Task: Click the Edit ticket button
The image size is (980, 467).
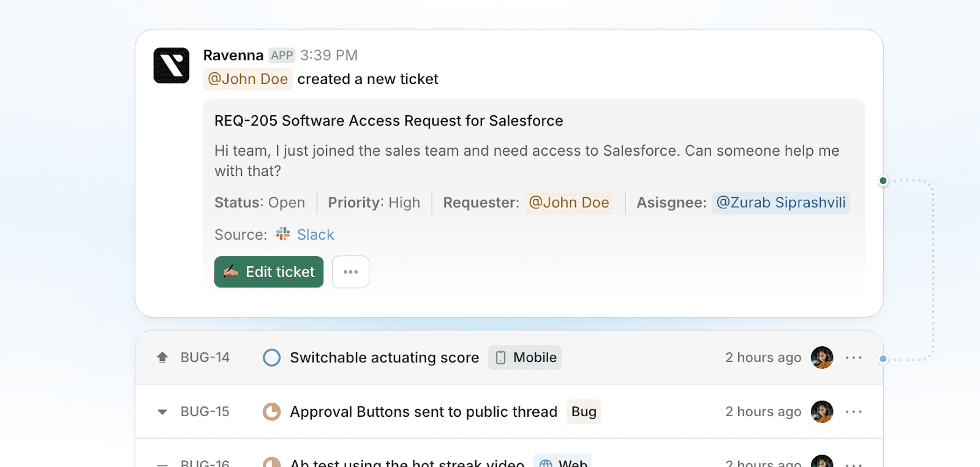Action: [269, 272]
